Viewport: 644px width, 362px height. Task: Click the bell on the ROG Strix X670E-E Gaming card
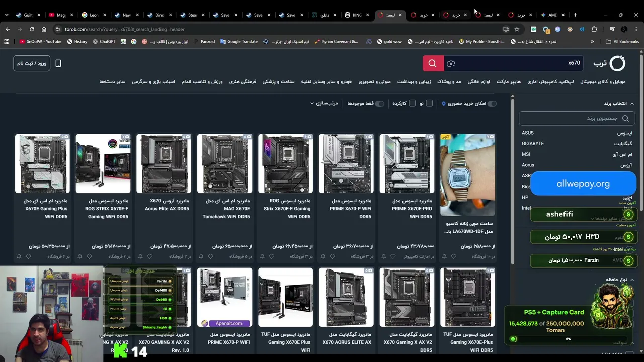(262, 256)
